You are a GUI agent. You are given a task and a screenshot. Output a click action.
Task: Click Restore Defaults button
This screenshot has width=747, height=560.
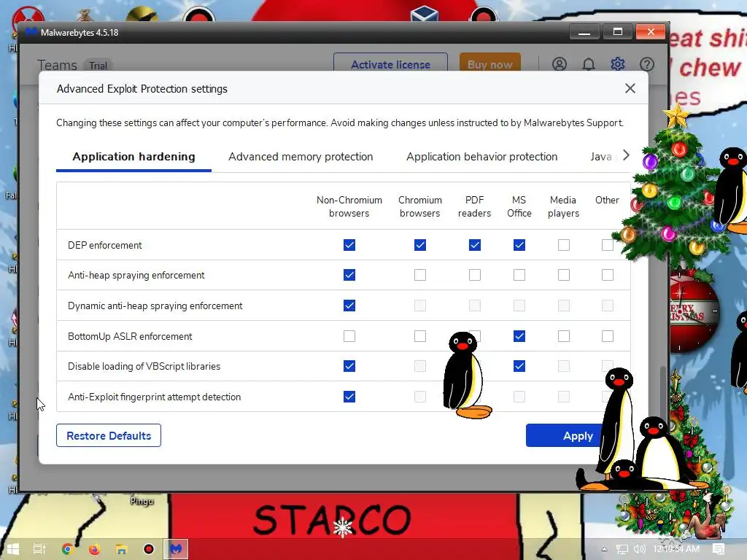(x=109, y=435)
